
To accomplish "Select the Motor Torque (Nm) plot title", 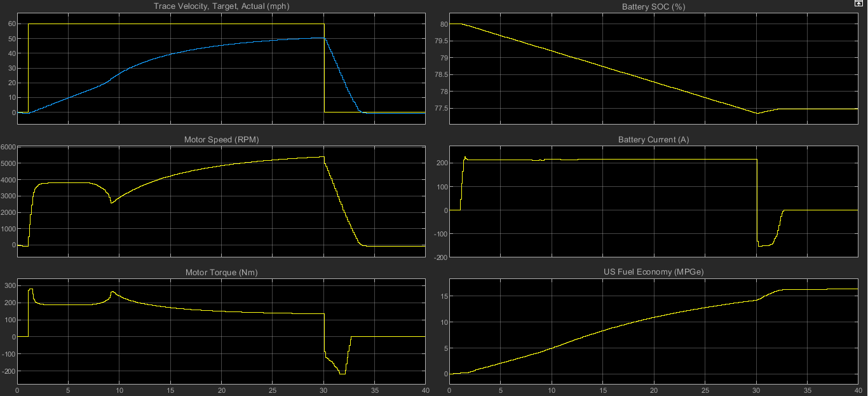I will point(222,271).
